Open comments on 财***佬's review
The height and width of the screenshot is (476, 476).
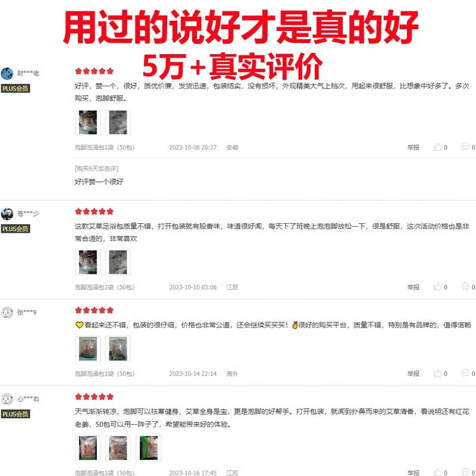click(x=468, y=147)
